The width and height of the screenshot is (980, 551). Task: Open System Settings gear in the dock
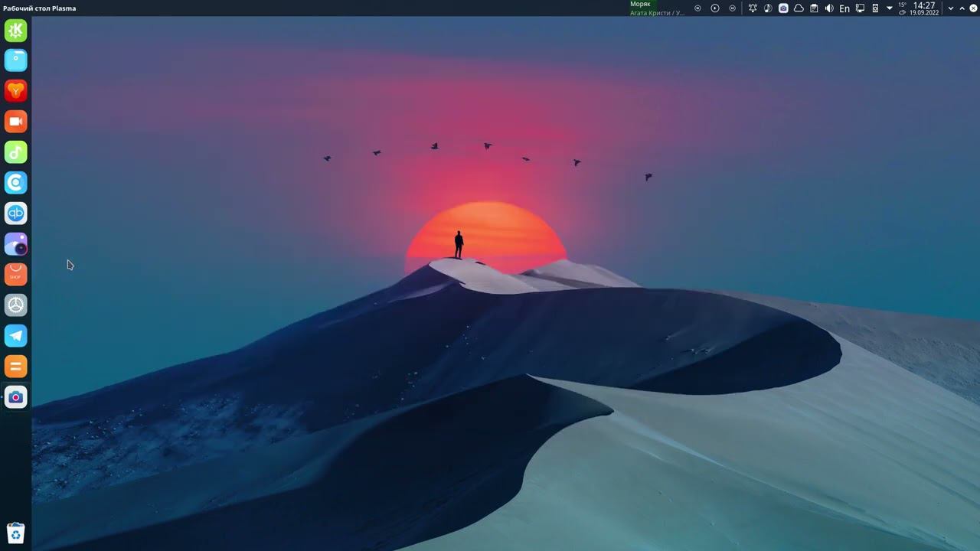15,305
